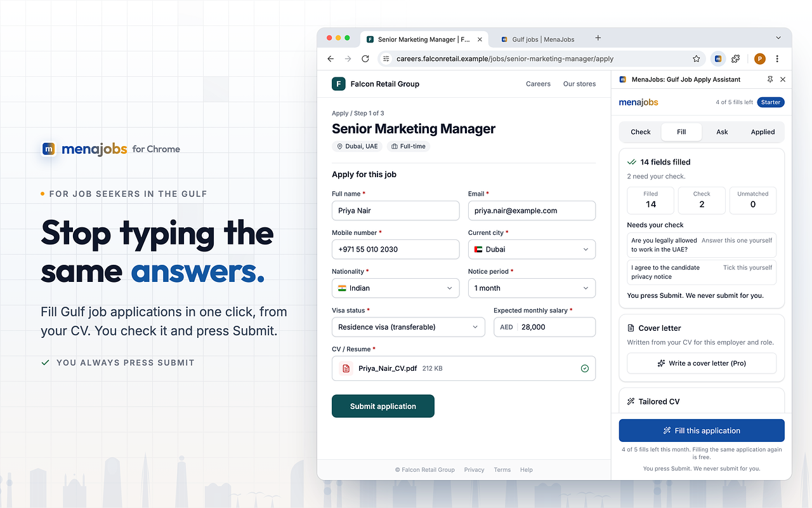Open the Current city dropdown
This screenshot has height=508, width=812.
tap(532, 250)
